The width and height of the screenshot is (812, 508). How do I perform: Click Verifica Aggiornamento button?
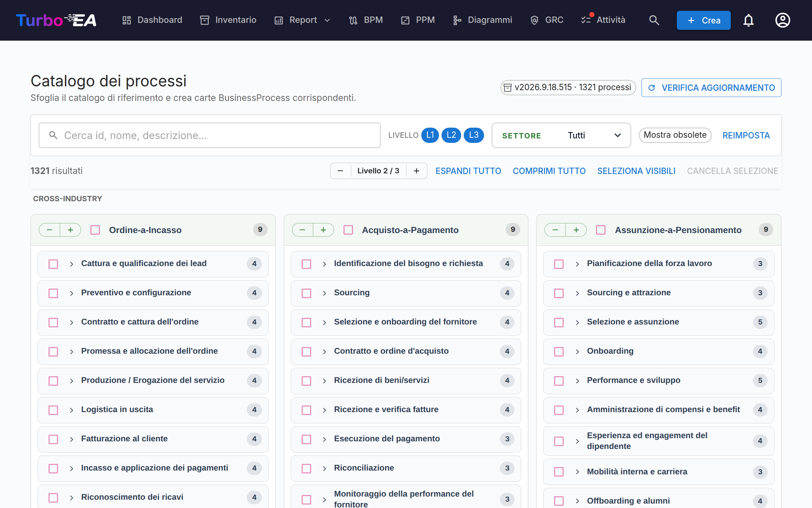pyautogui.click(x=711, y=88)
